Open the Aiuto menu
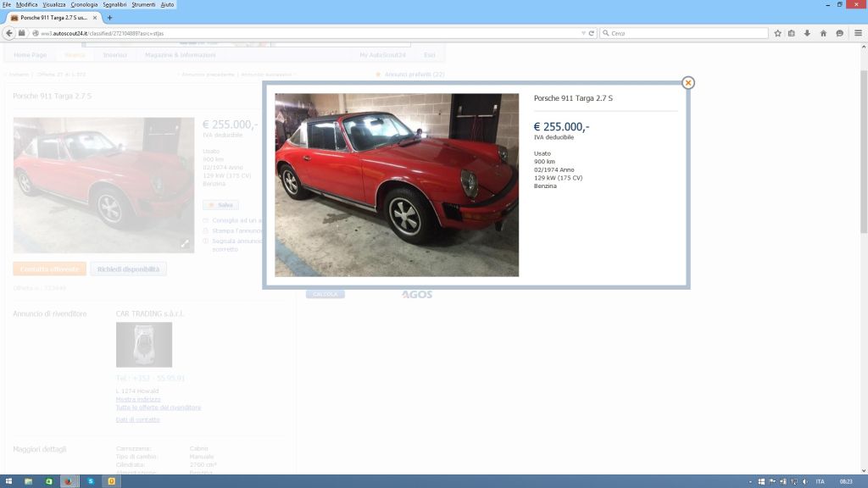Viewport: 868px width, 488px height. 167,4
